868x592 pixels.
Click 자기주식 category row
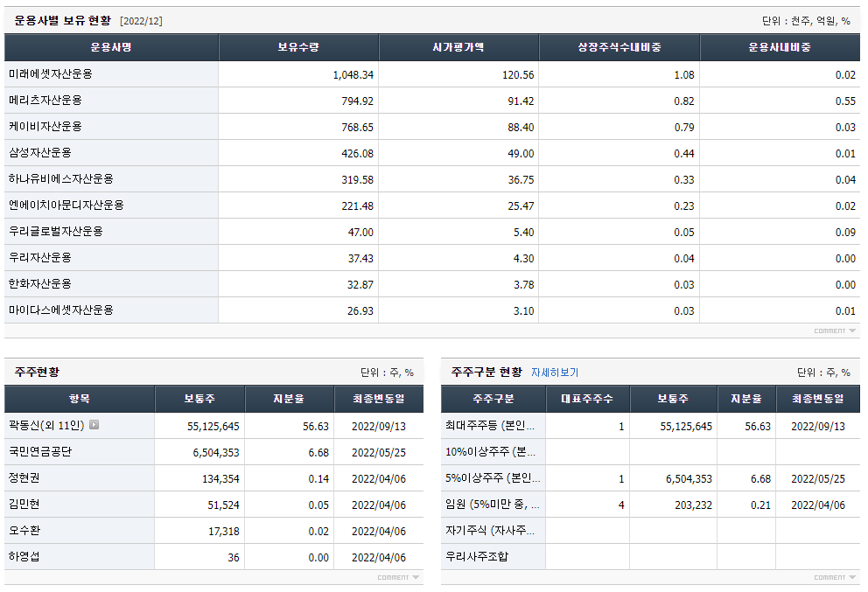[650, 531]
